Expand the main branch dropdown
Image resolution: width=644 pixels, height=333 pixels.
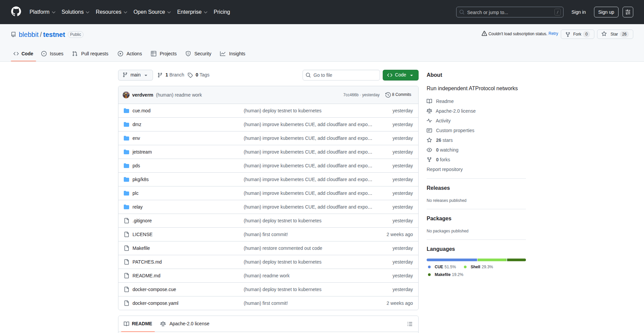(135, 75)
